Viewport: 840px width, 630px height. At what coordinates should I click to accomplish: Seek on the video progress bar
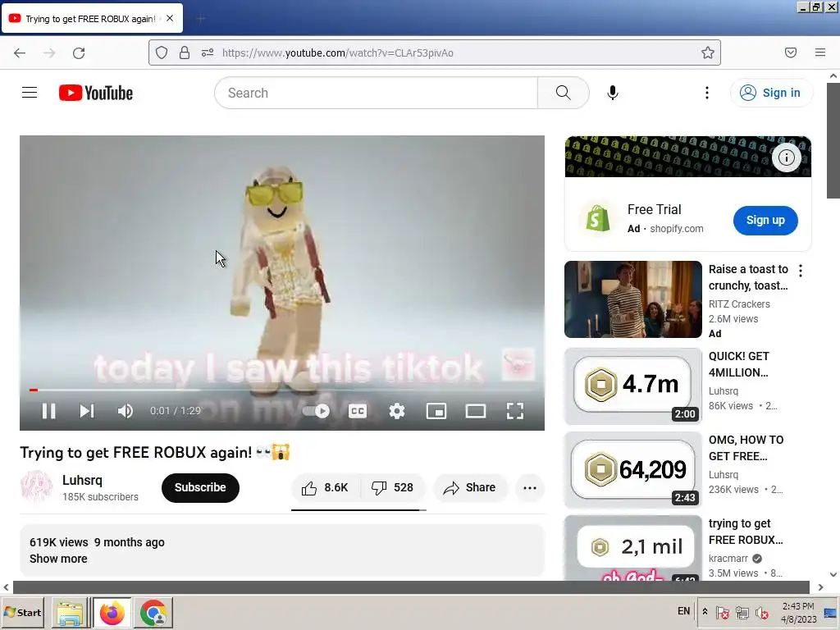282,390
